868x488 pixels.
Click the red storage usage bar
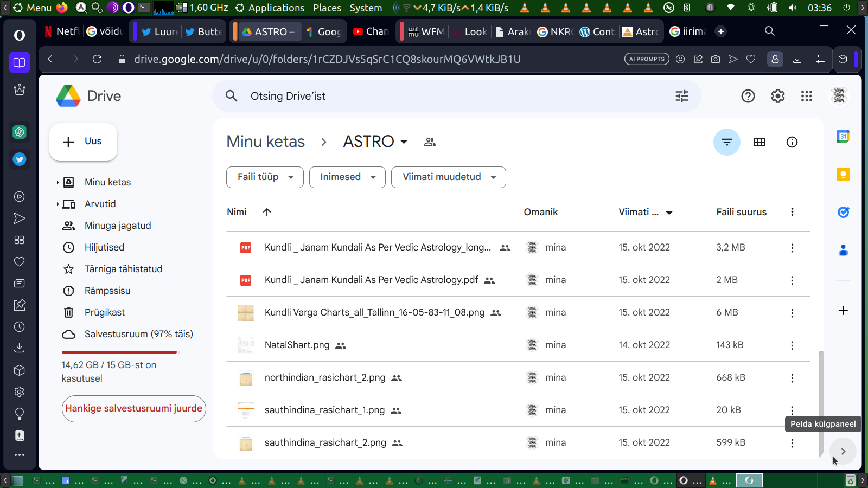coord(119,352)
